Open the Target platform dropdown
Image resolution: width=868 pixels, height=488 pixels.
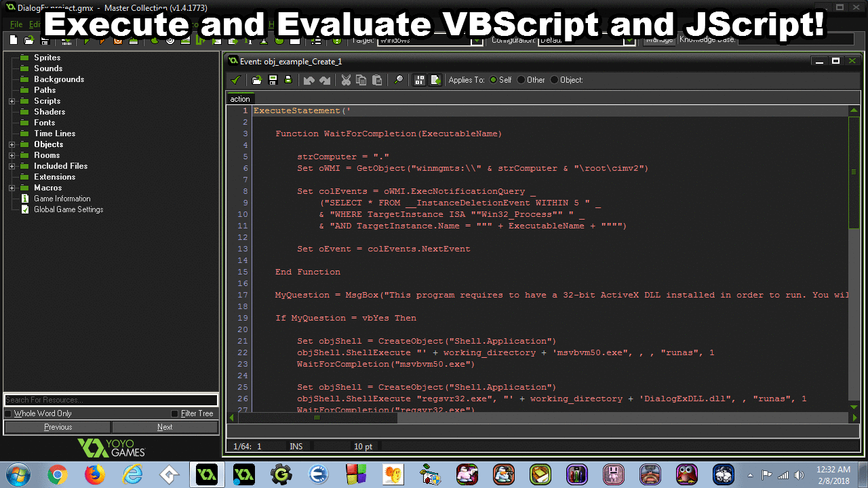tap(477, 40)
